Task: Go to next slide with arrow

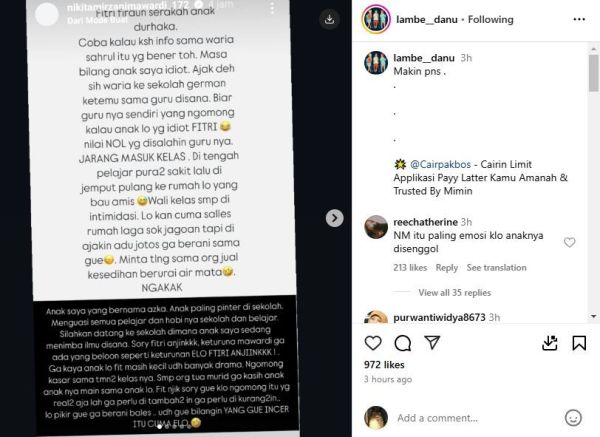Action: (334, 218)
